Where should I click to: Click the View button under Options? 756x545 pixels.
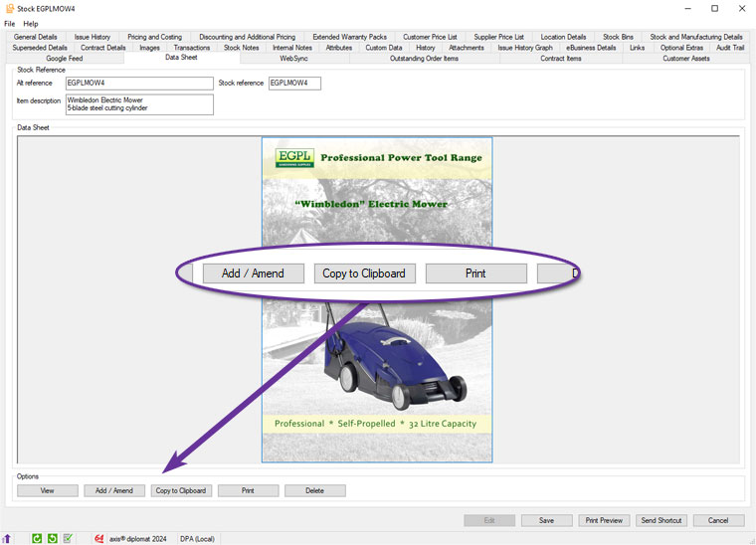(48, 490)
